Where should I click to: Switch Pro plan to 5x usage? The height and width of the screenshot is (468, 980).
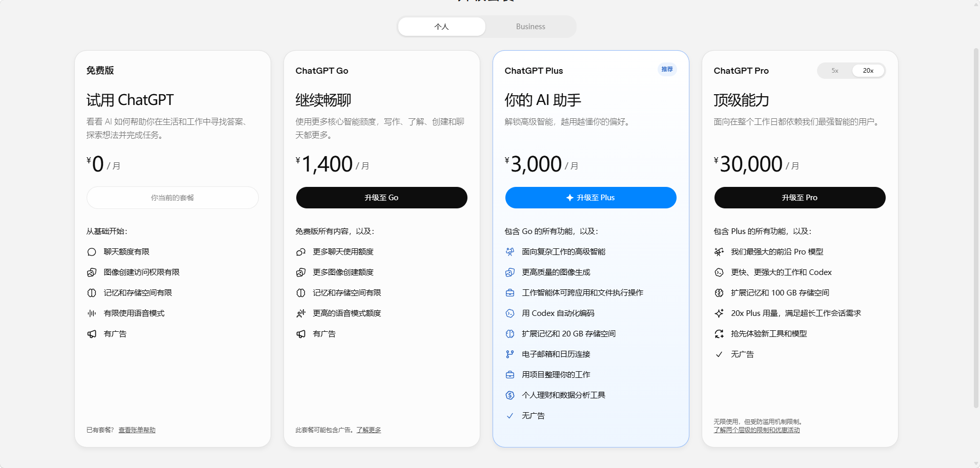(835, 71)
